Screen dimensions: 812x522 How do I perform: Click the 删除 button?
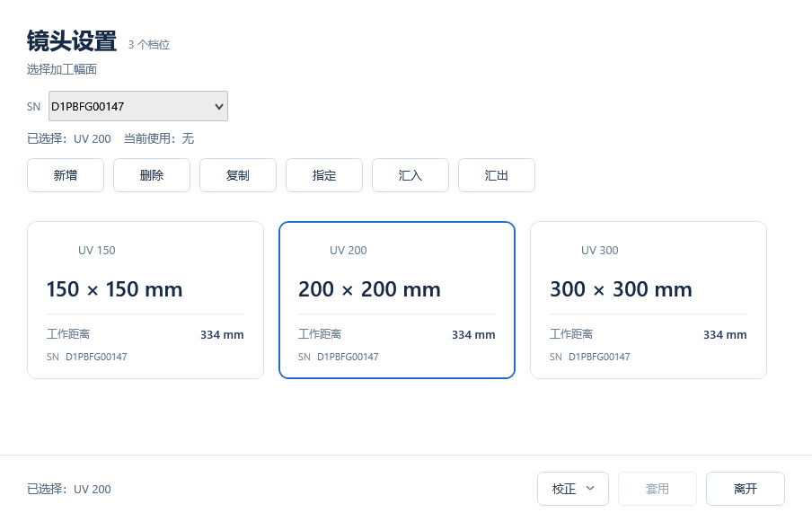(x=152, y=175)
